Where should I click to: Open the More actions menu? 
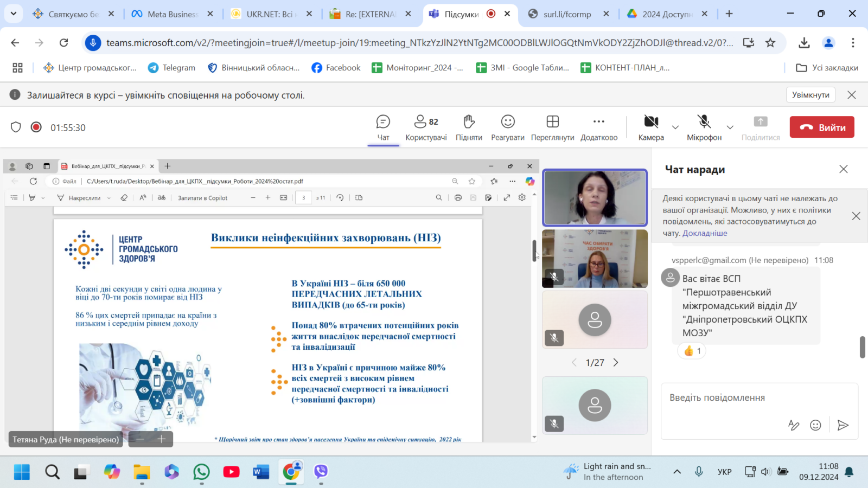click(599, 127)
